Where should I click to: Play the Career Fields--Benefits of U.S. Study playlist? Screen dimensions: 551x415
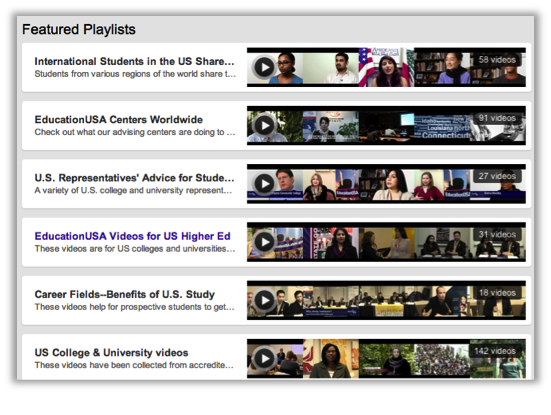coord(264,300)
